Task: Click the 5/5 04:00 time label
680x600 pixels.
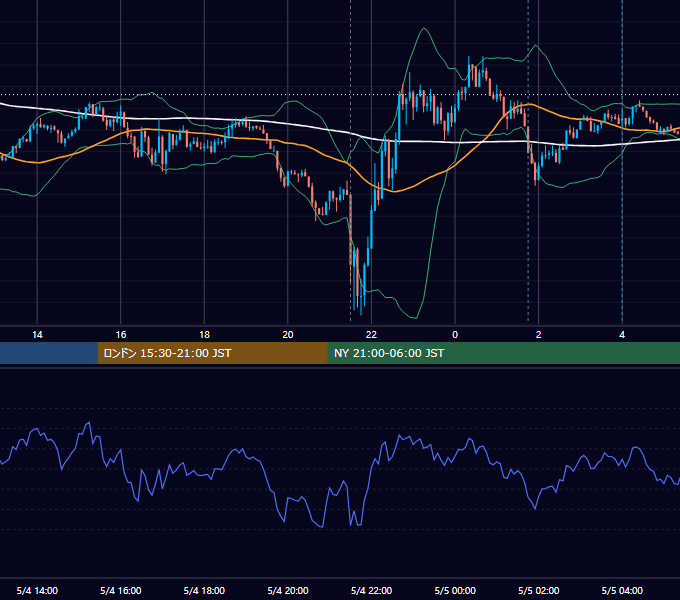Action: (622, 590)
